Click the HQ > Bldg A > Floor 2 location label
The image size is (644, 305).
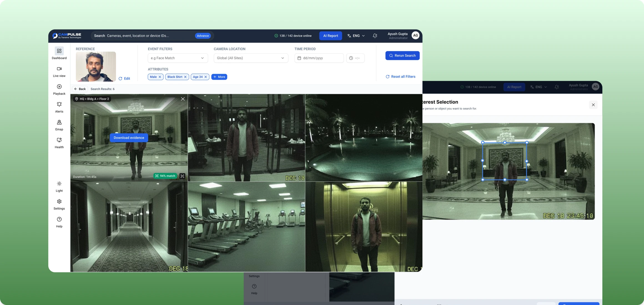[92, 99]
